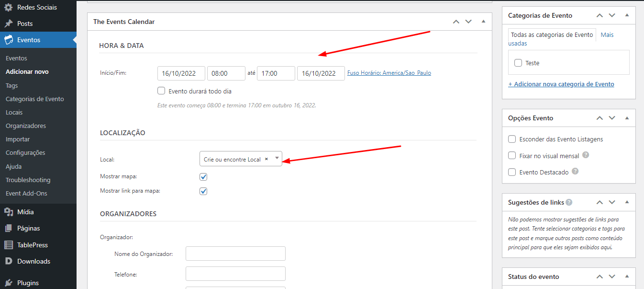644x289 pixels.
Task: Click help icon beside Evento Destacado
Action: (x=575, y=171)
